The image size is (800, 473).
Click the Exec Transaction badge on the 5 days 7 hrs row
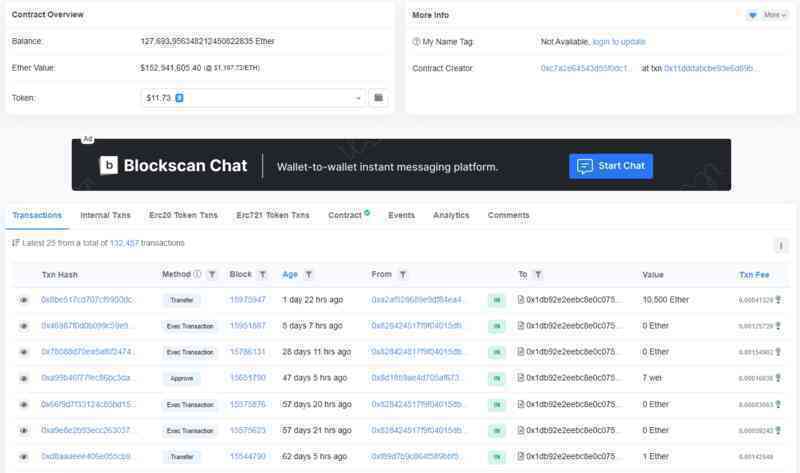coord(190,326)
